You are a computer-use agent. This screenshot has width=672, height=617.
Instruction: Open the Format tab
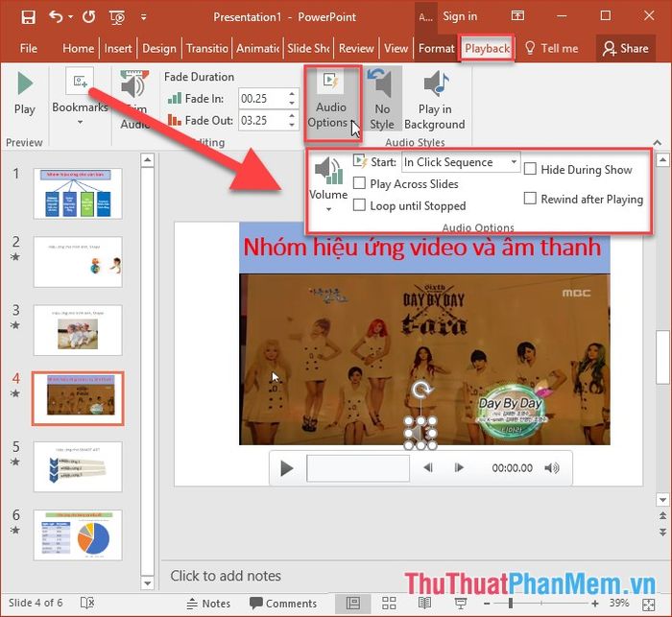(436, 48)
